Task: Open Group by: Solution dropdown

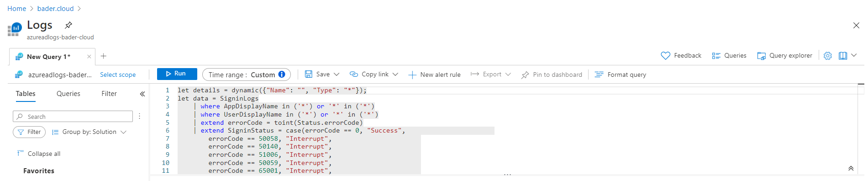Action: (89, 132)
